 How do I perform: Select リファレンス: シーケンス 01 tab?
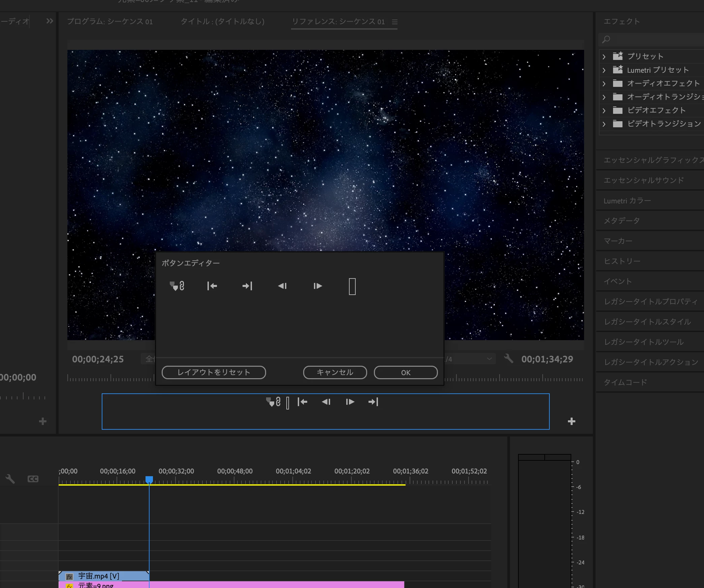point(338,22)
